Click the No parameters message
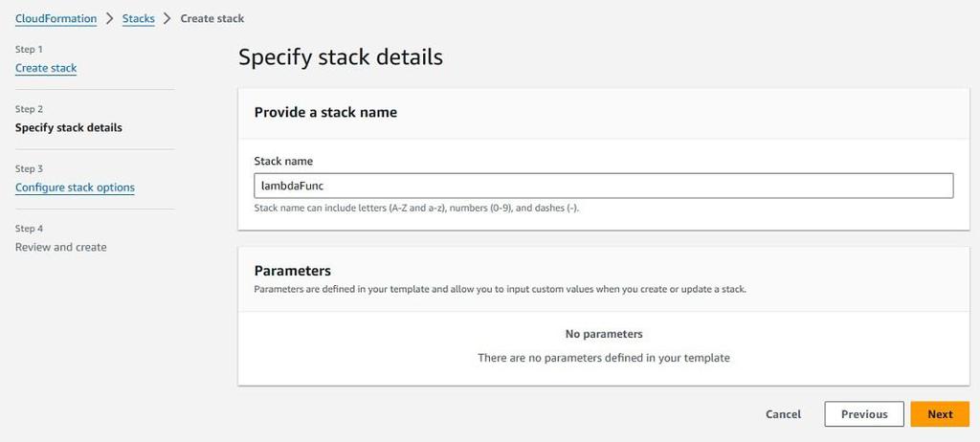 [603, 334]
